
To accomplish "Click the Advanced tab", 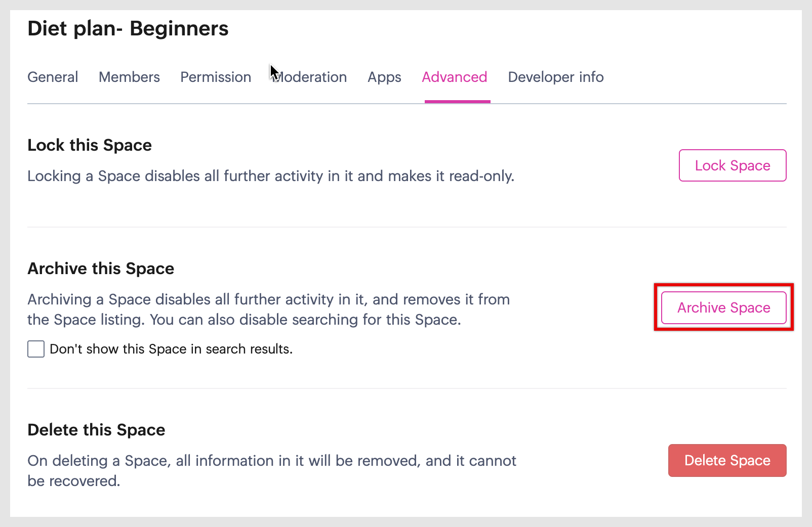I will [x=454, y=77].
